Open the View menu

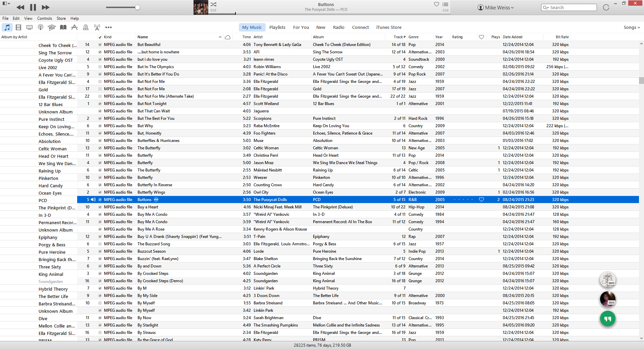point(28,18)
